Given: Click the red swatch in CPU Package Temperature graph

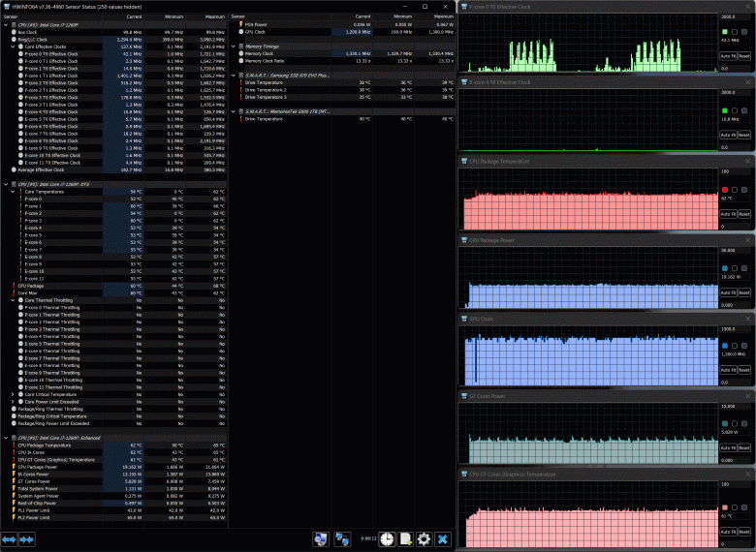Looking at the screenshot, I should pyautogui.click(x=725, y=190).
